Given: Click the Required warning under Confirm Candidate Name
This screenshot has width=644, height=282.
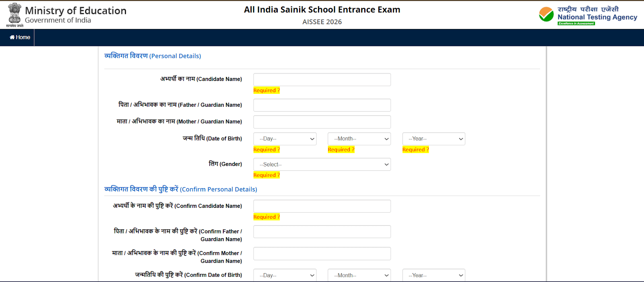Looking at the screenshot, I should (266, 217).
